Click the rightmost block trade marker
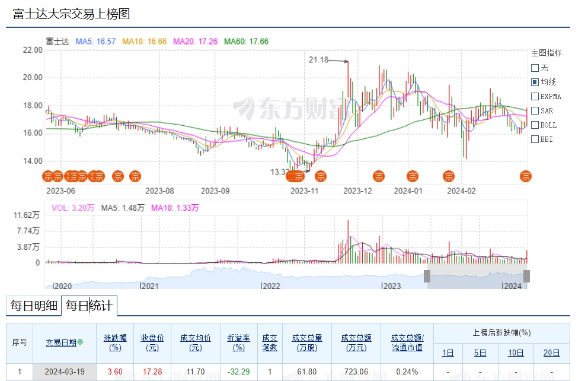This screenshot has height=381, width=588. click(525, 176)
